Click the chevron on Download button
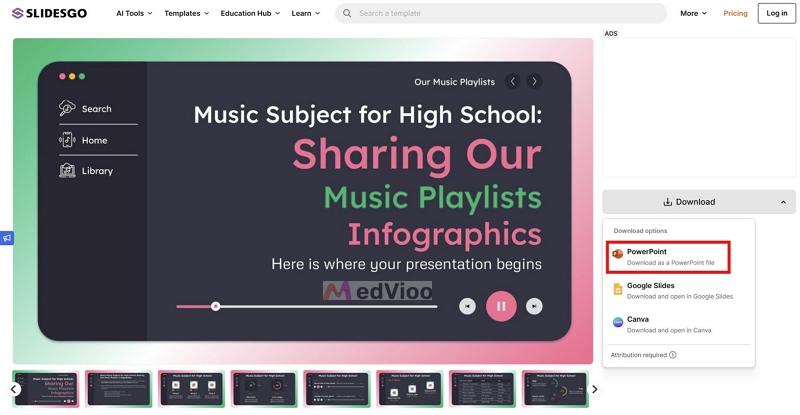Viewport: 800px width, 415px height. (783, 203)
